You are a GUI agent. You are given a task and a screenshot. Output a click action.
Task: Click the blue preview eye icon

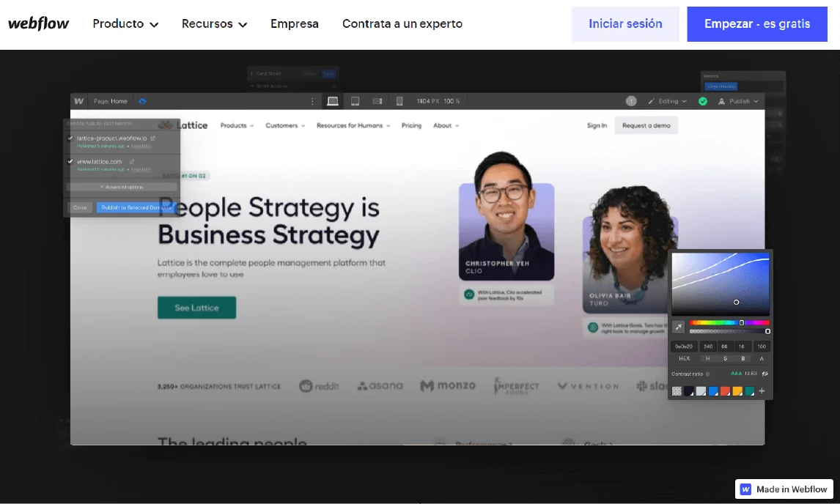[142, 101]
